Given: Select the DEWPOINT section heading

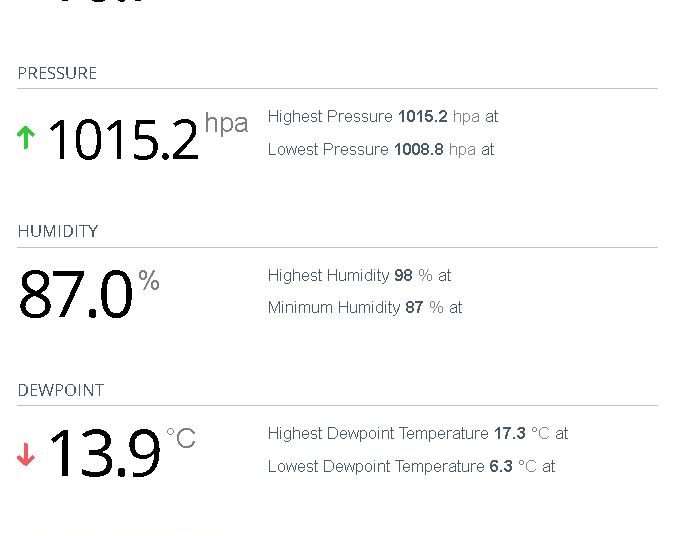Looking at the screenshot, I should 61,390.
